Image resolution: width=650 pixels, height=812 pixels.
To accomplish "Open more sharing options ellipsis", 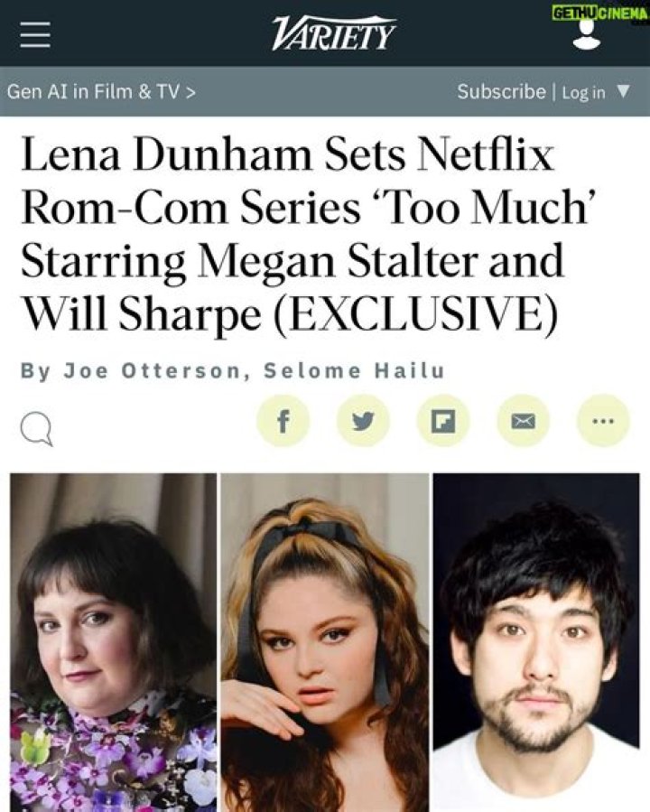I will coord(603,421).
